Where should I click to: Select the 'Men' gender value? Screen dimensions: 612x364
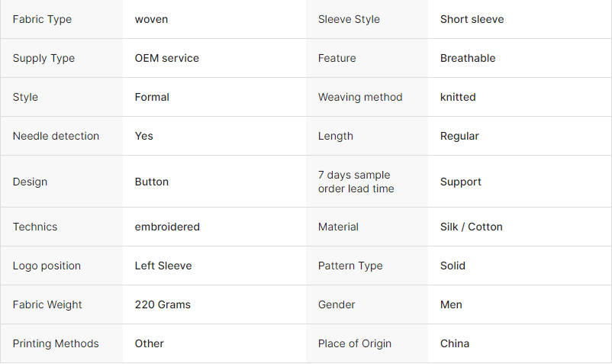coord(451,304)
